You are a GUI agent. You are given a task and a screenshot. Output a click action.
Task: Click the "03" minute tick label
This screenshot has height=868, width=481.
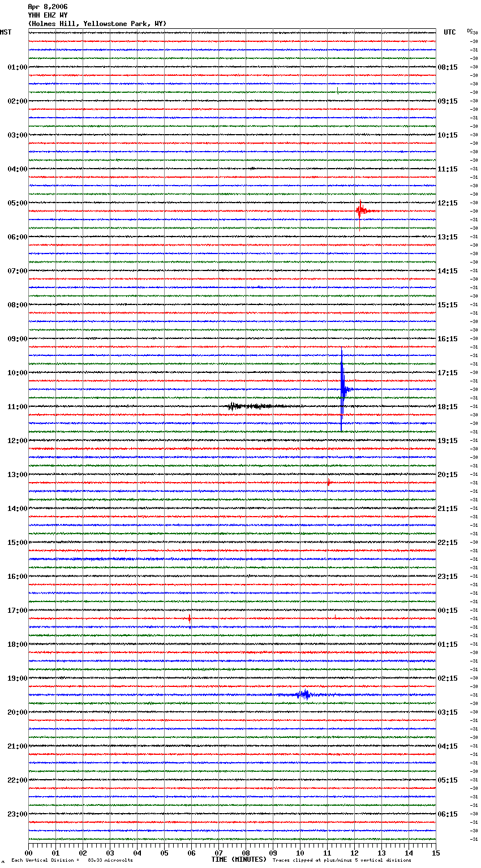110,853
